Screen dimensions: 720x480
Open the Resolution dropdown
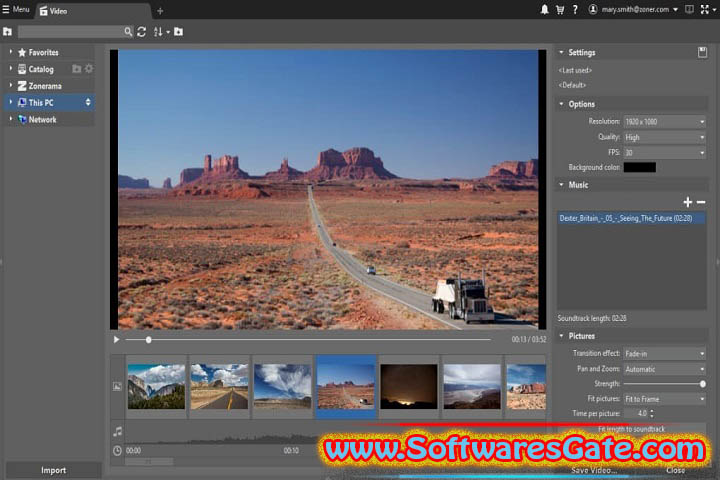click(664, 122)
